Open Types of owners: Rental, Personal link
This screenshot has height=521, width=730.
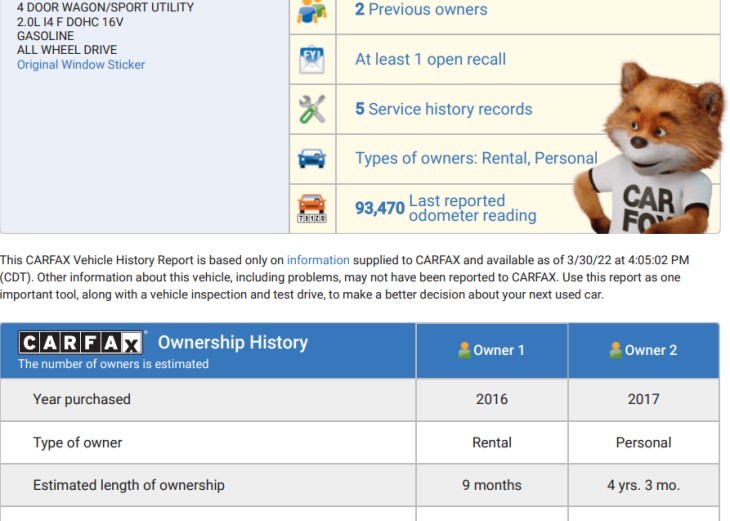tap(476, 158)
